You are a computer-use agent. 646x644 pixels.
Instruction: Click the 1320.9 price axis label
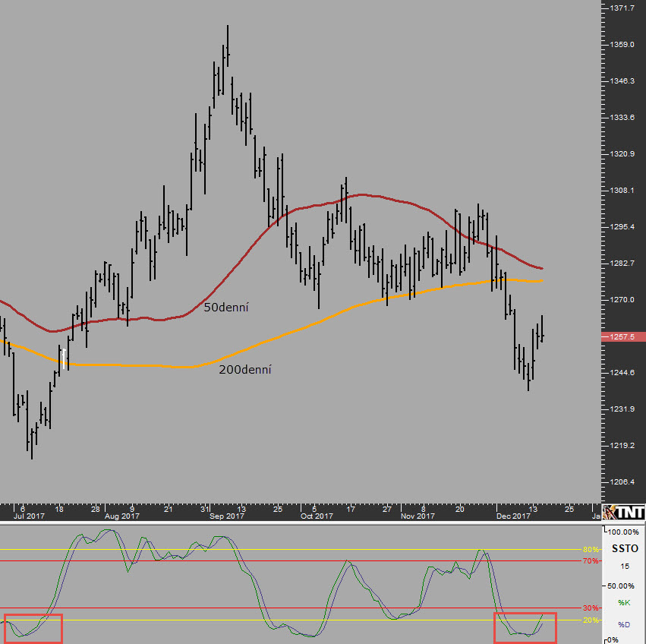tap(622, 153)
